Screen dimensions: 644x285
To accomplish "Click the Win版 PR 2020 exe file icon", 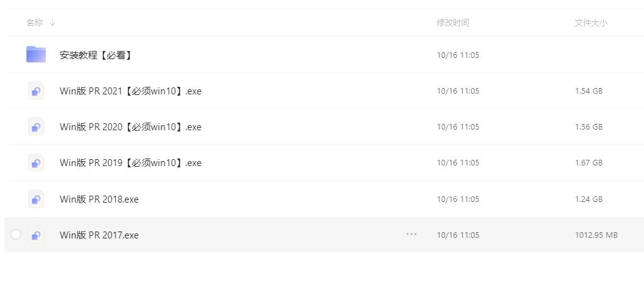I will 36,126.
